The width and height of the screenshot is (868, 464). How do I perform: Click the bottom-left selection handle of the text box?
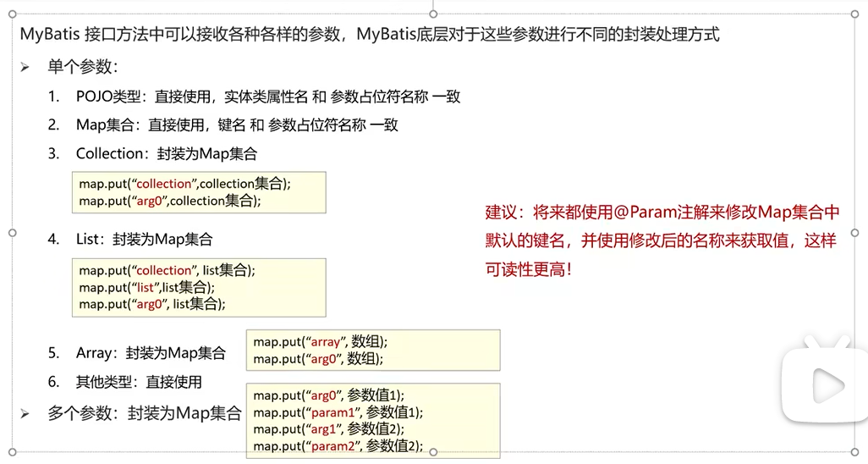(12, 452)
